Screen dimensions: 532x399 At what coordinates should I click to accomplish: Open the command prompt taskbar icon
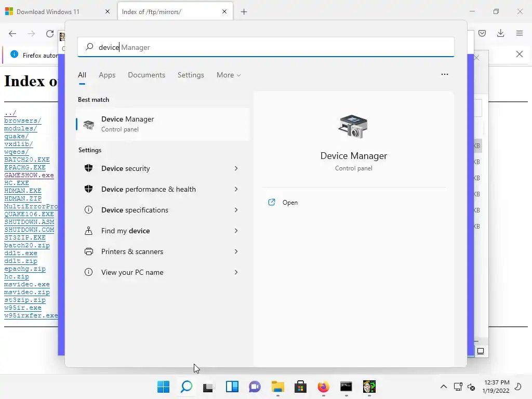click(x=346, y=387)
